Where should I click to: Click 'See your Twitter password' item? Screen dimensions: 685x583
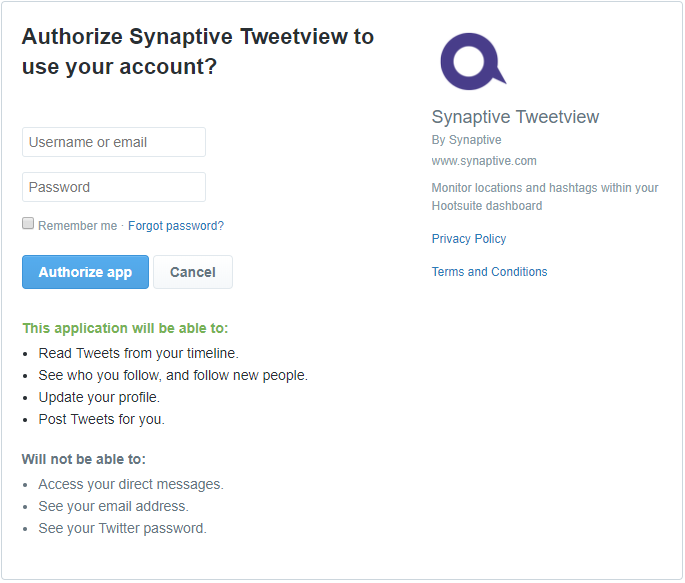click(x=122, y=528)
